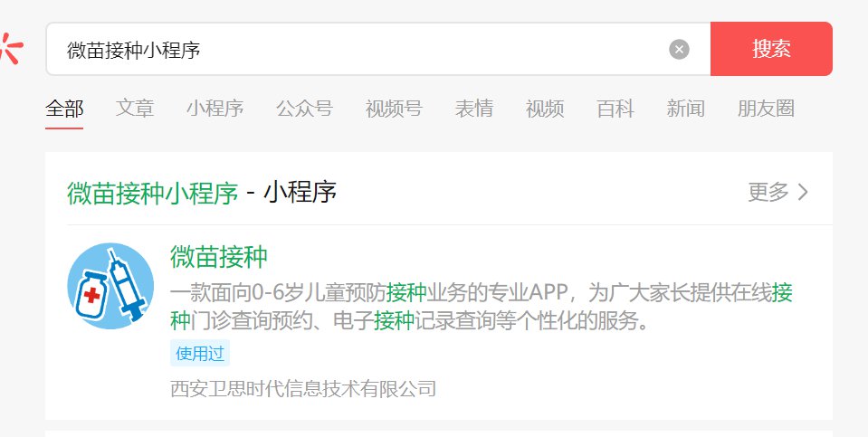This screenshot has width=868, height=437.
Task: Switch to the 文章 tab
Action: 135,109
